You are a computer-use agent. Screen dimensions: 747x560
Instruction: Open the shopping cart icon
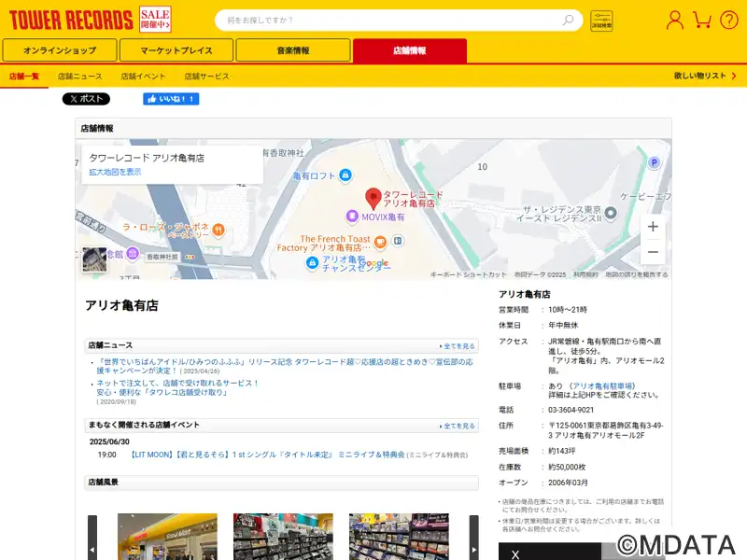click(702, 20)
